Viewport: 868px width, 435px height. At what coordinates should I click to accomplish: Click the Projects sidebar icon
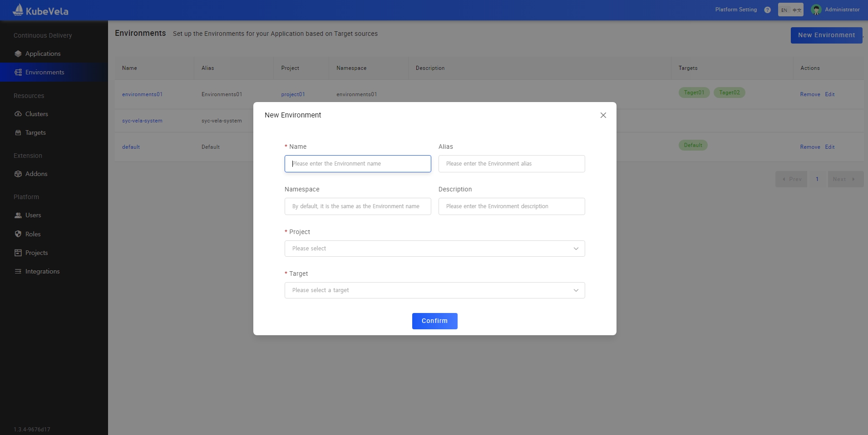[x=18, y=253]
